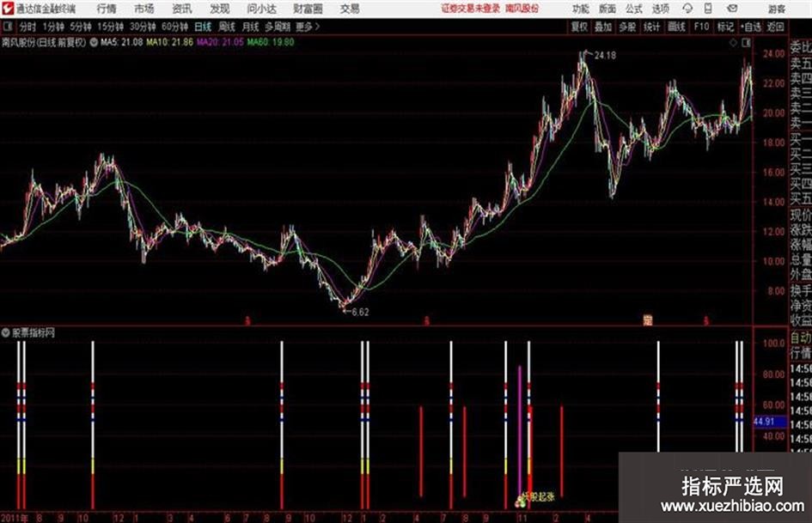Switch to the 60分钟 period tab
Image resolution: width=812 pixels, height=523 pixels.
(x=174, y=27)
